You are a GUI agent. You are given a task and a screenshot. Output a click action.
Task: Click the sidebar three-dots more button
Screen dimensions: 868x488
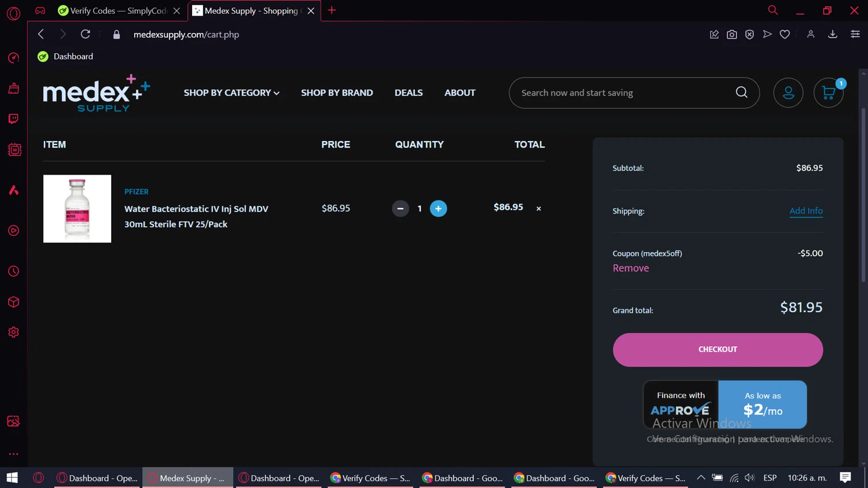[13, 454]
